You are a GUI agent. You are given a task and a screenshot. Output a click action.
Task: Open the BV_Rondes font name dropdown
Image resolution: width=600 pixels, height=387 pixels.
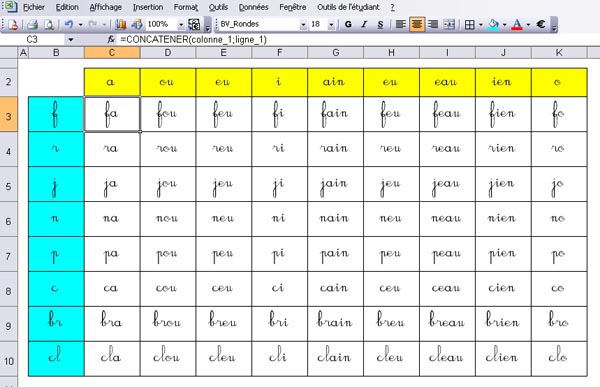[x=303, y=25]
